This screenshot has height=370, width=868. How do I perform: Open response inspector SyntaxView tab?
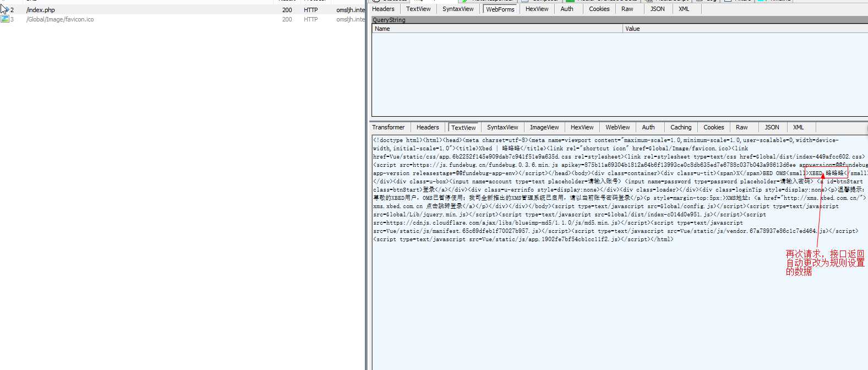[x=503, y=127]
